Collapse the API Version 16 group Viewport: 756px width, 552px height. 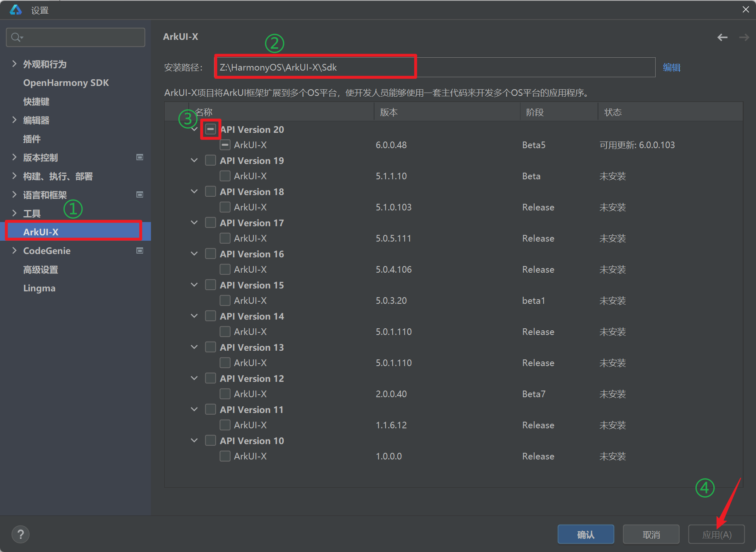(x=194, y=254)
